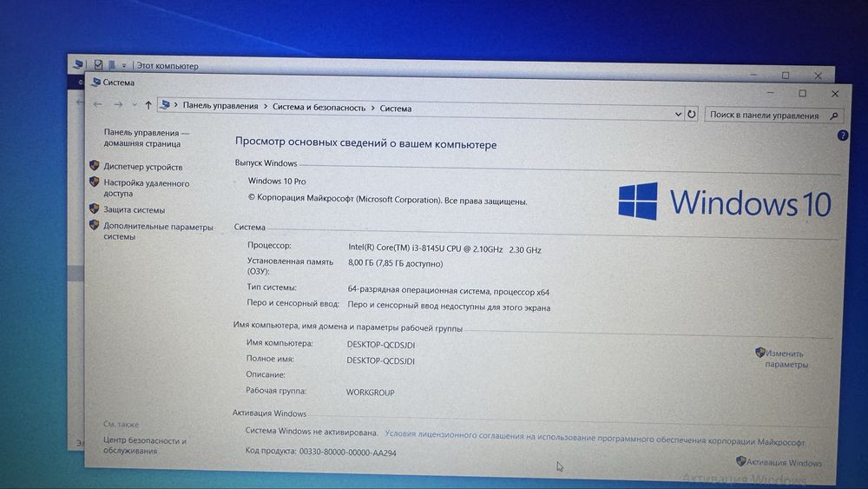868x489 pixels.
Task: Click the Windows 10 Pro edition text
Action: (x=277, y=181)
